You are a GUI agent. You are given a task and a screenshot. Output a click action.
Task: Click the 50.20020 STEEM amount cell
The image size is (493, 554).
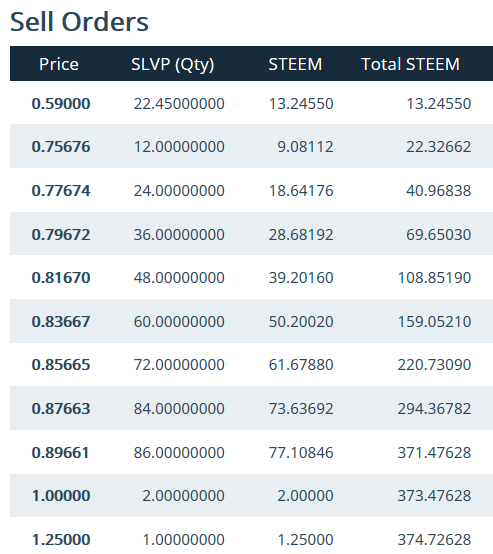[x=301, y=322]
